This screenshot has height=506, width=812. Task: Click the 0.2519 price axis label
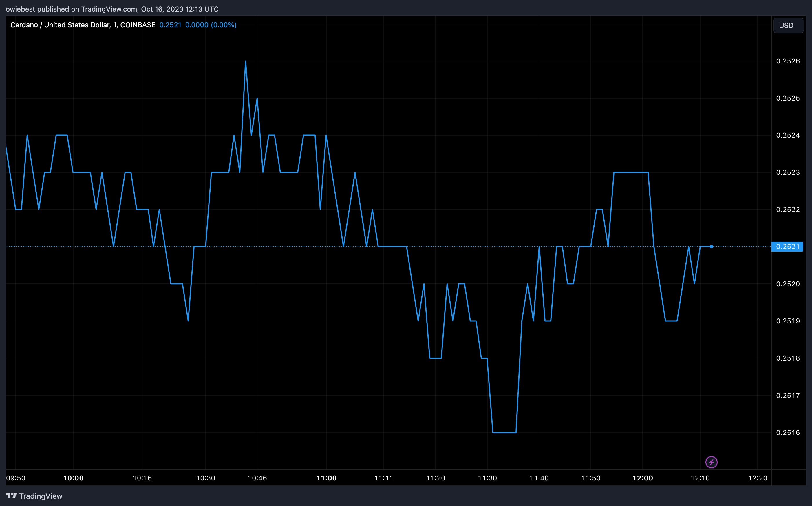(788, 321)
